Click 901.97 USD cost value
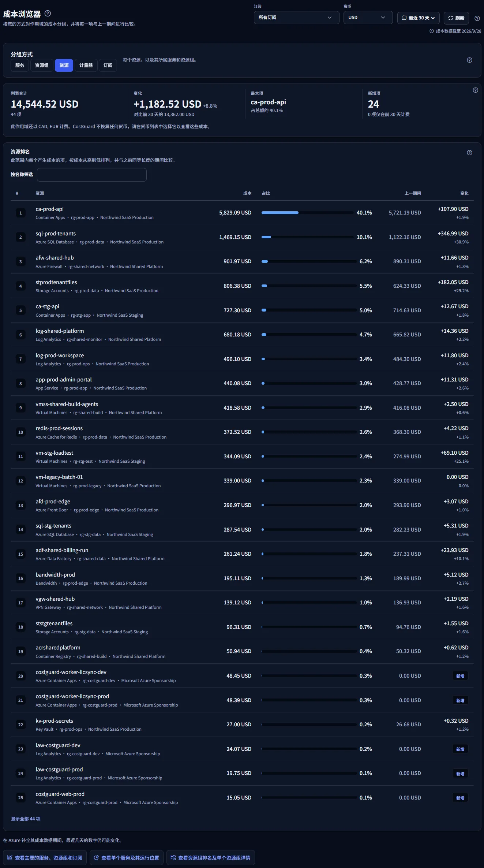484x868 pixels. click(x=237, y=261)
